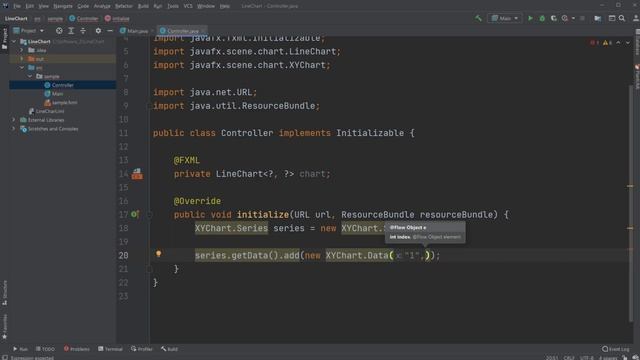
Task: Open the Problems tool window
Action: coord(76,349)
